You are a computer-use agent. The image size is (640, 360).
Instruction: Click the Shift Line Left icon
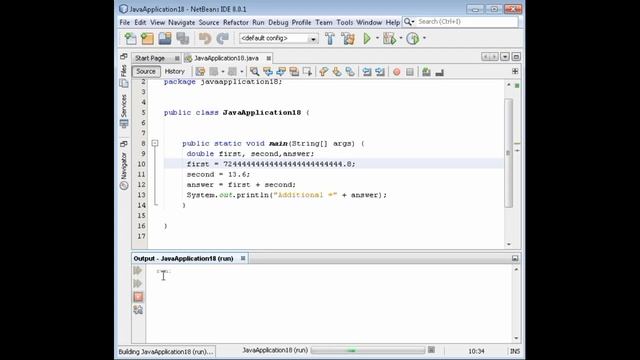(x=367, y=72)
